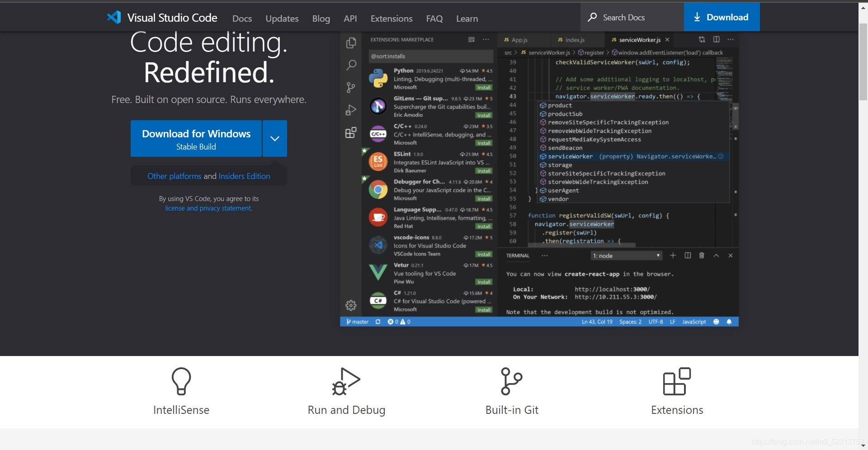Viewport: 868px width, 450px height.
Task: Click the marketplace filter list icon
Action: (472, 40)
